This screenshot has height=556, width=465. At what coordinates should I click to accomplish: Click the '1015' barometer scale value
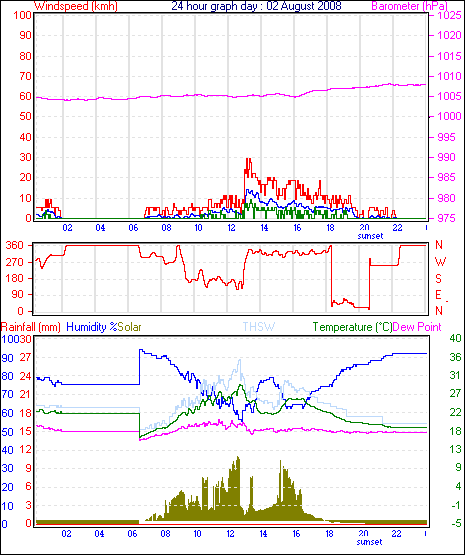click(450, 56)
